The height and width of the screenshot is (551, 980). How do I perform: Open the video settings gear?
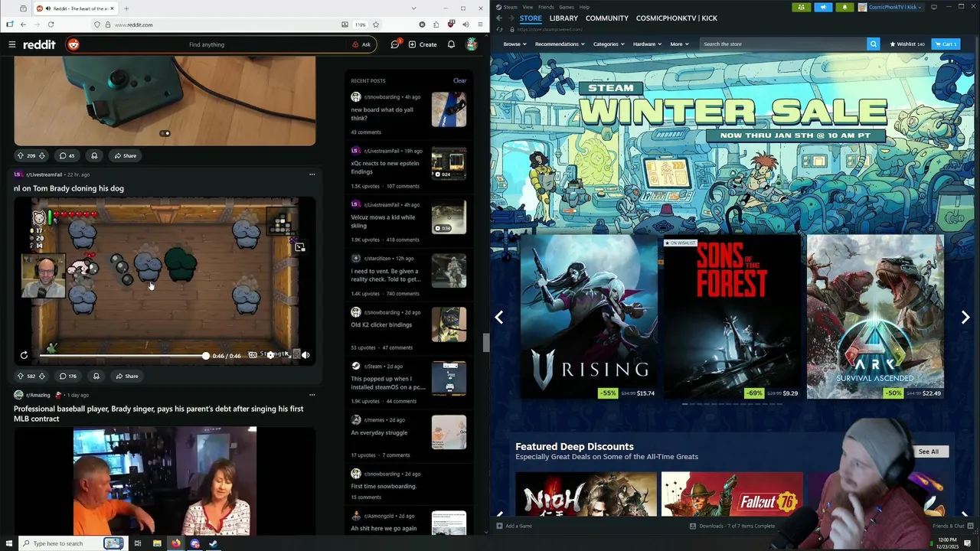270,355
